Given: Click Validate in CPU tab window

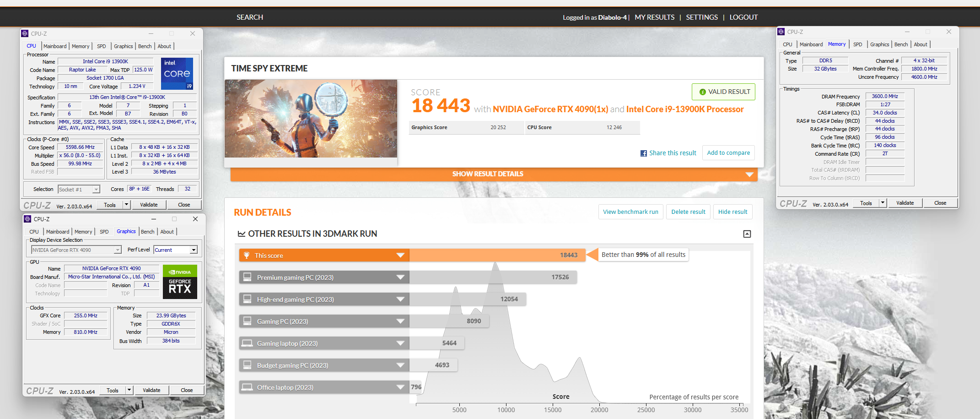Looking at the screenshot, I should [x=149, y=205].
